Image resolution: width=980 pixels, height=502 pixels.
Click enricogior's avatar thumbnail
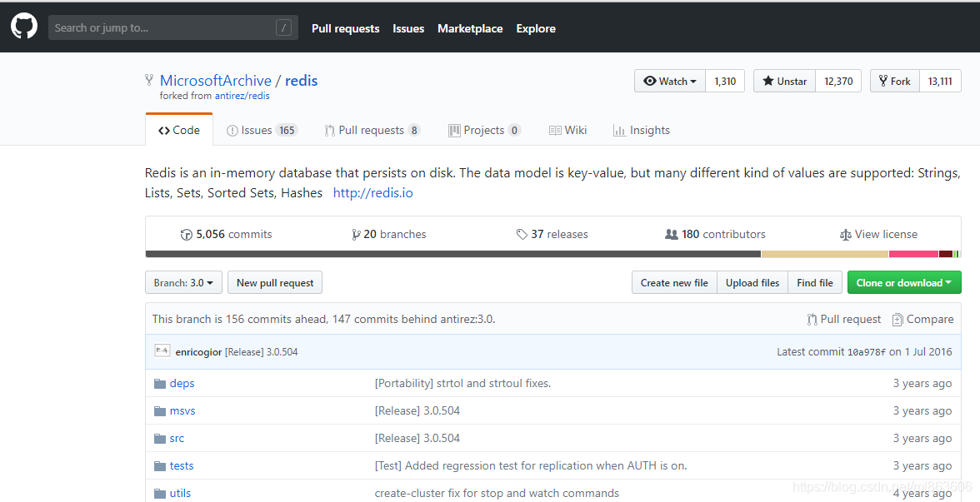(162, 351)
